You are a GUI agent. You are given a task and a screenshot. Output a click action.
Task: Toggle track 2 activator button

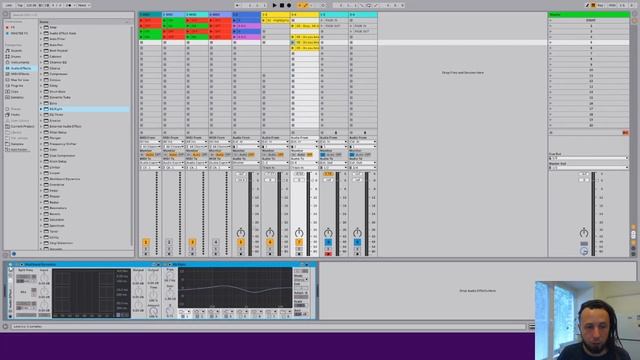169,242
